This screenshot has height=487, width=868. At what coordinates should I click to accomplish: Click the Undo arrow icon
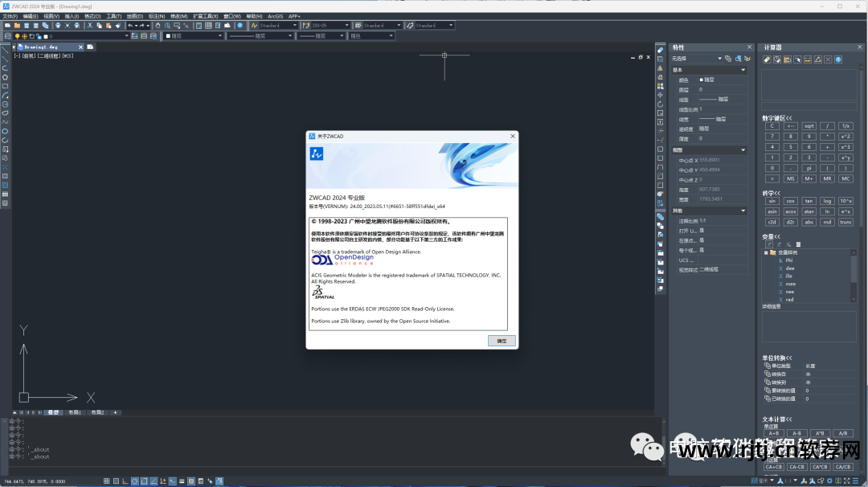tap(130, 26)
